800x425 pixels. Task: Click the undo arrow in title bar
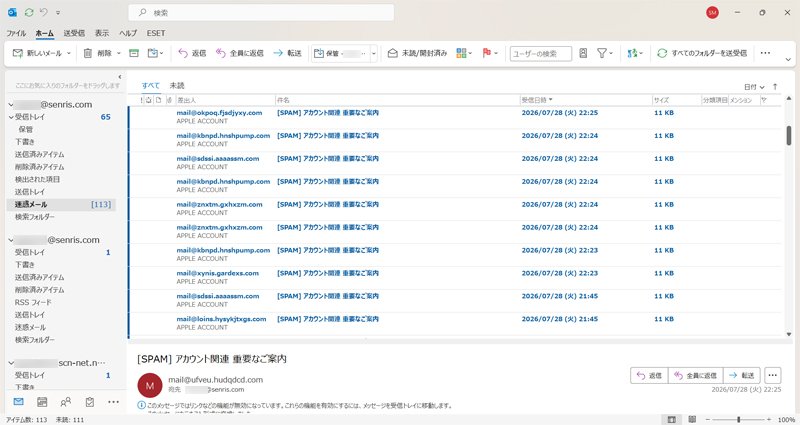pyautogui.click(x=44, y=12)
